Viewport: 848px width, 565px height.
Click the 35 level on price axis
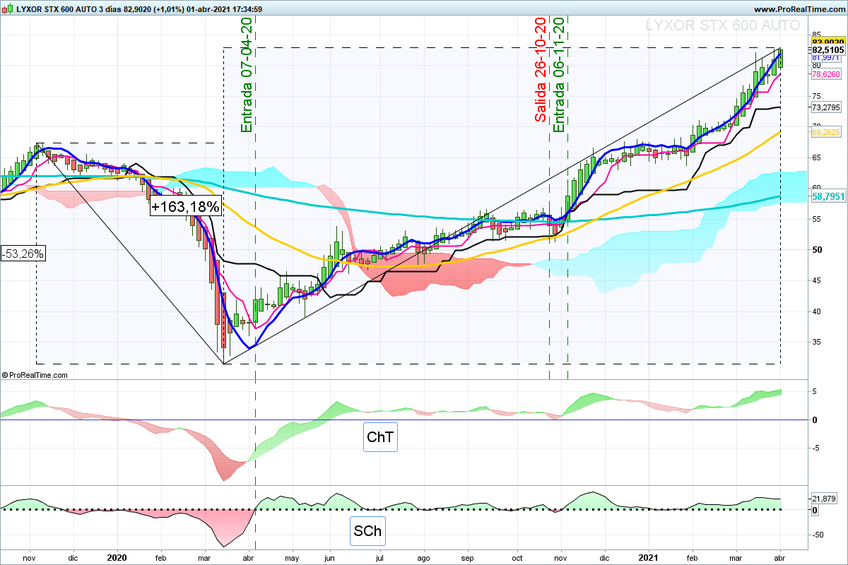tap(817, 342)
